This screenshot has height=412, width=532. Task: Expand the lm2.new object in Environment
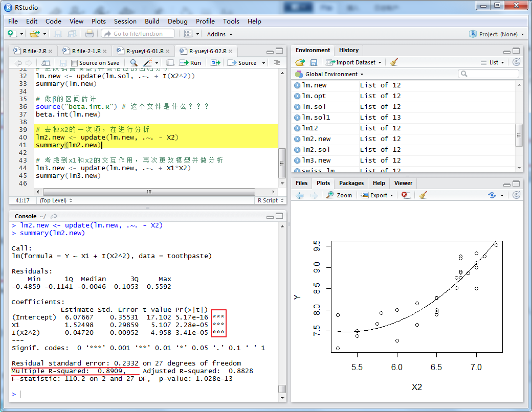click(x=297, y=139)
